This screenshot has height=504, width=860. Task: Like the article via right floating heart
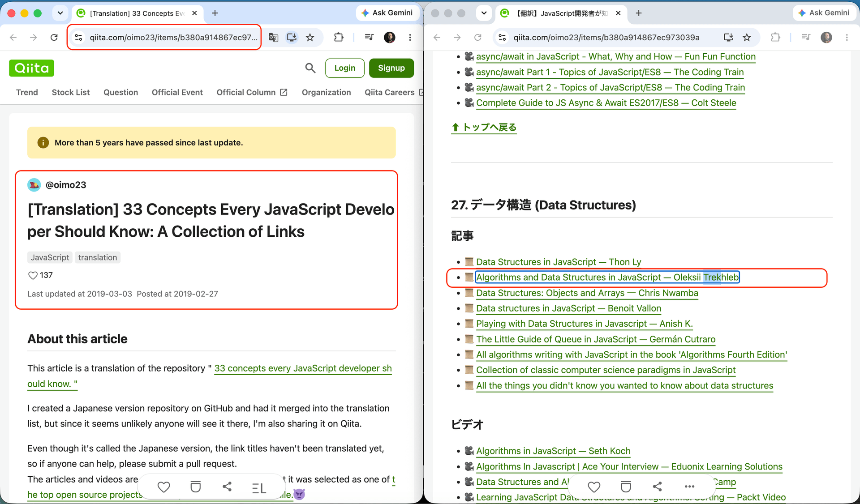[594, 487]
